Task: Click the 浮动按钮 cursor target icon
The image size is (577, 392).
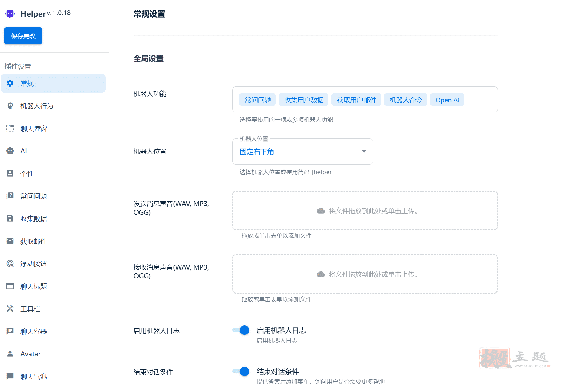Action: [10, 264]
